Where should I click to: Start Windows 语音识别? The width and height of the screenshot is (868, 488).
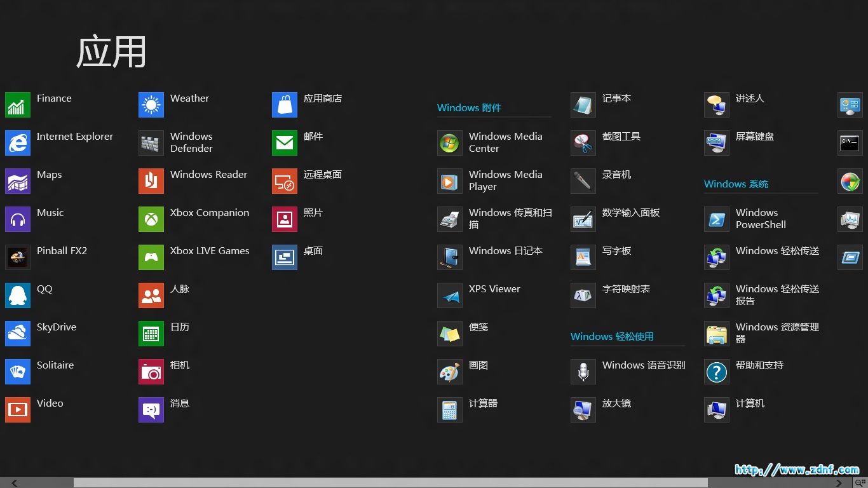tap(583, 372)
